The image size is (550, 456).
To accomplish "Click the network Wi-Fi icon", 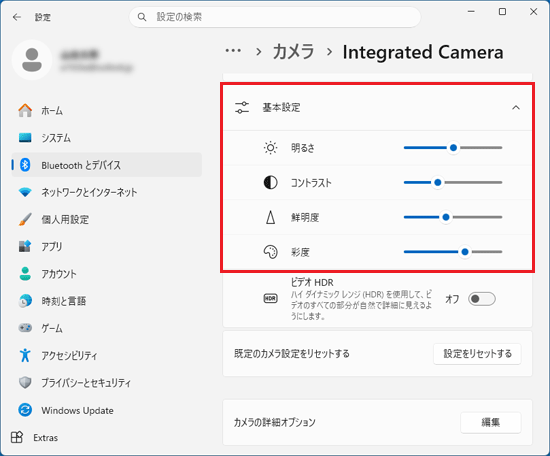I will (25, 192).
